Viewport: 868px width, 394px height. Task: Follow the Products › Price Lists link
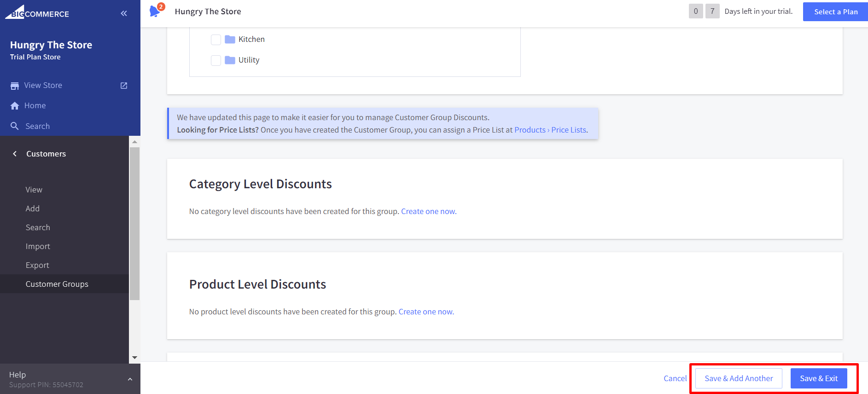click(550, 130)
